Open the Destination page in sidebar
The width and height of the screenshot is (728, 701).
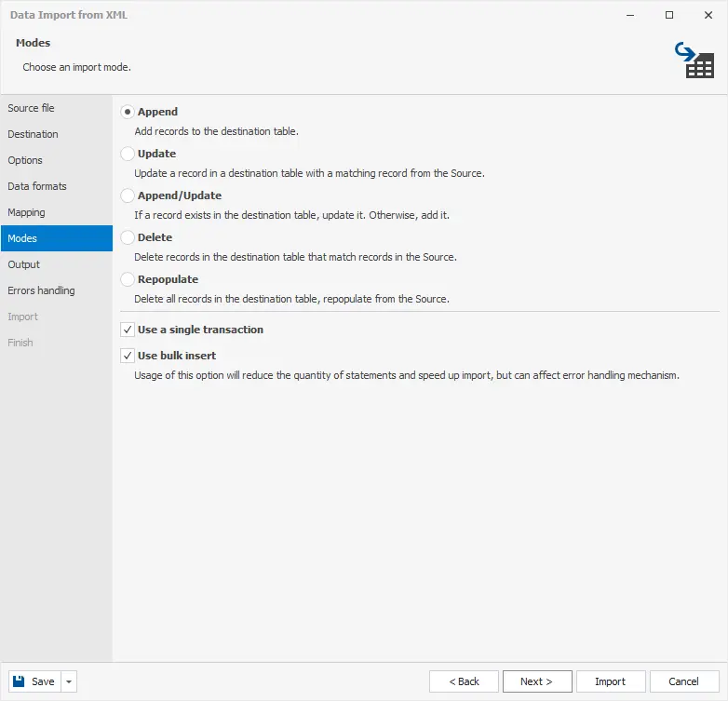click(x=34, y=134)
